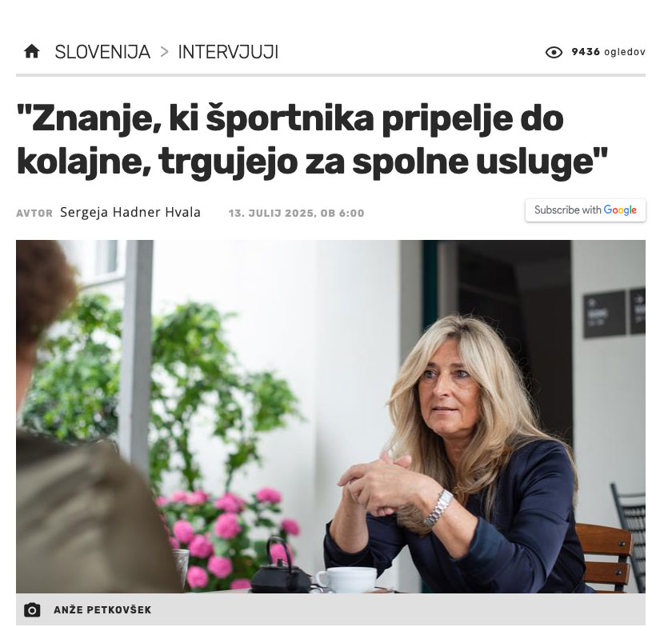Screen dimensions: 672x643
Task: Click the eye views icon
Action: click(x=554, y=52)
